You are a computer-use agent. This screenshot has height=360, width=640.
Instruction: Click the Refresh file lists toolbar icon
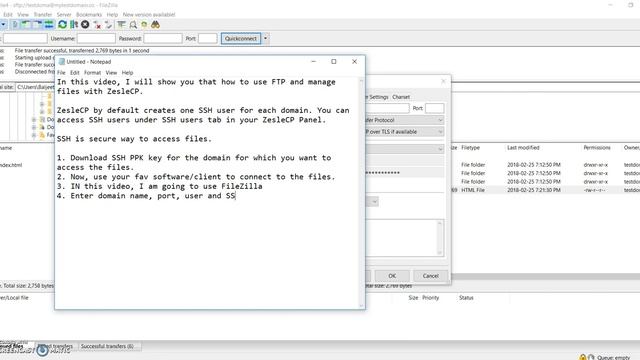[62, 25]
